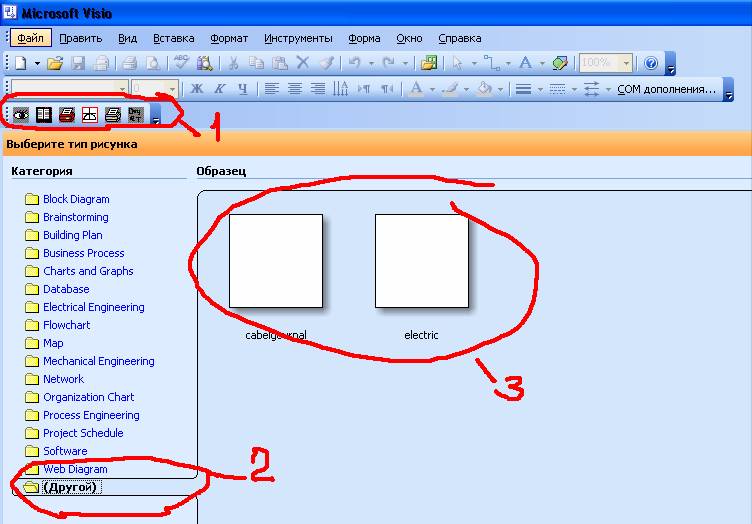Toggle underline formatting (Ч)

pos(243,89)
